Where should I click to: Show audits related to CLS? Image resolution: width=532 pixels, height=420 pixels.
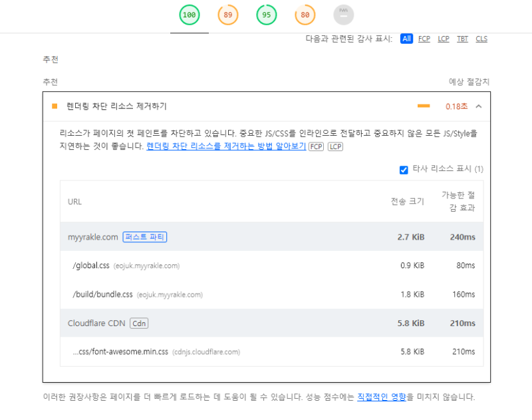(481, 39)
